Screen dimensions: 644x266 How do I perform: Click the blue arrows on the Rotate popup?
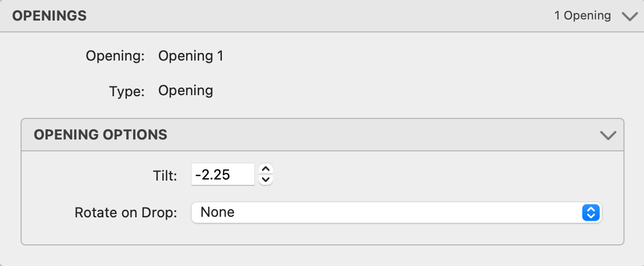[590, 212]
